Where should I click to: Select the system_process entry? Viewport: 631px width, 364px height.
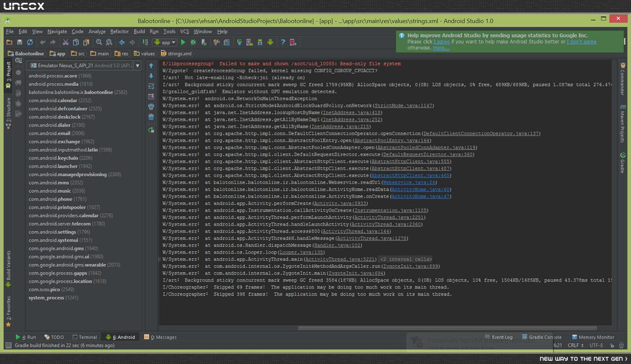click(53, 298)
